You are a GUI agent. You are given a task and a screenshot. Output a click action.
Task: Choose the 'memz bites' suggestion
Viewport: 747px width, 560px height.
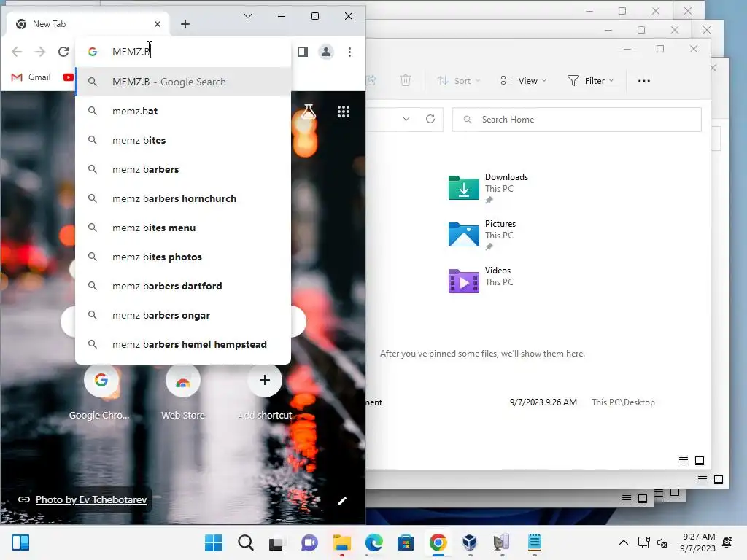tap(183, 140)
